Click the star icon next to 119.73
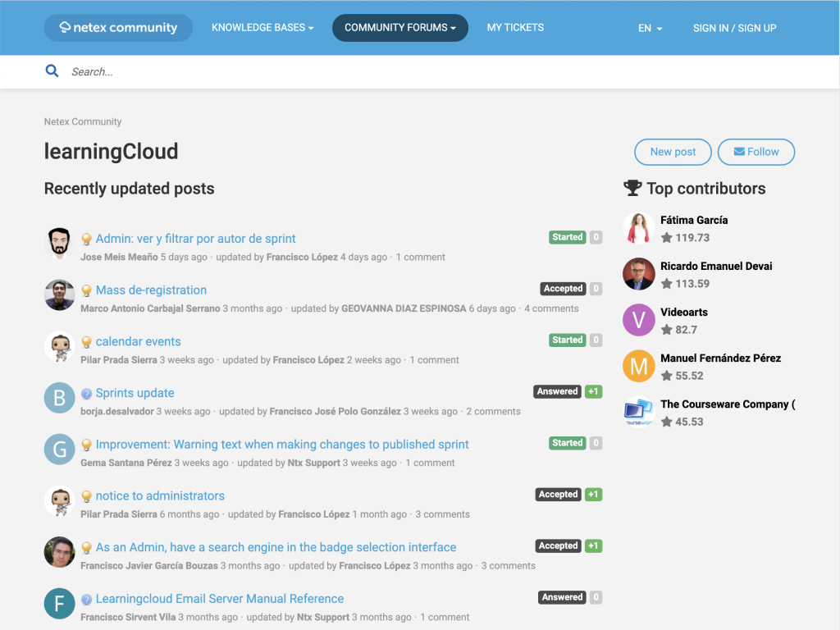Viewport: 840px width, 630px height. [x=666, y=237]
